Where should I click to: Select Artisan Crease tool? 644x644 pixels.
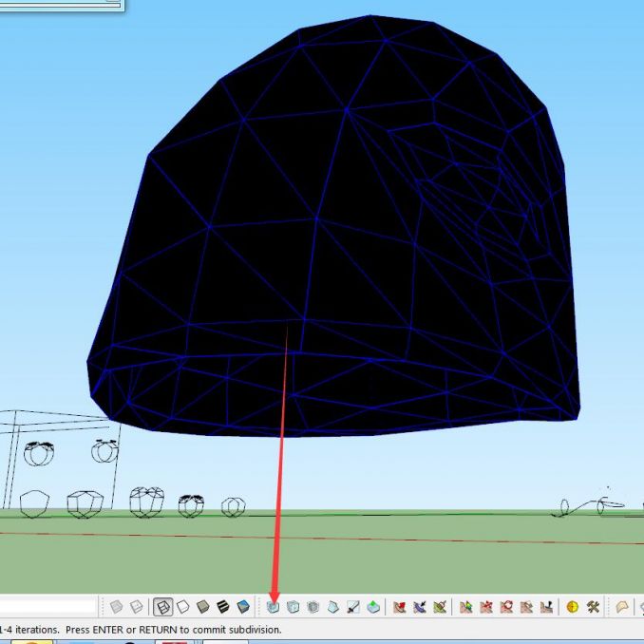click(333, 607)
